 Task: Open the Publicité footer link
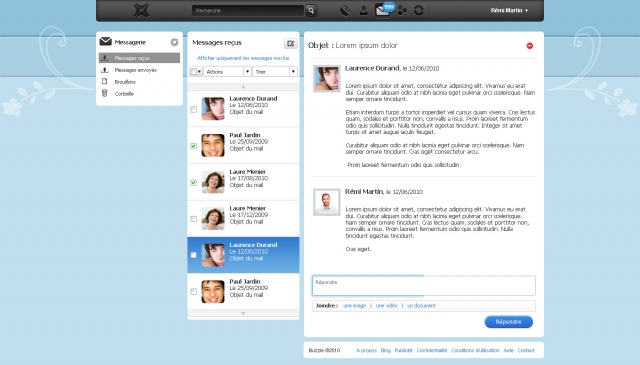[x=403, y=350]
